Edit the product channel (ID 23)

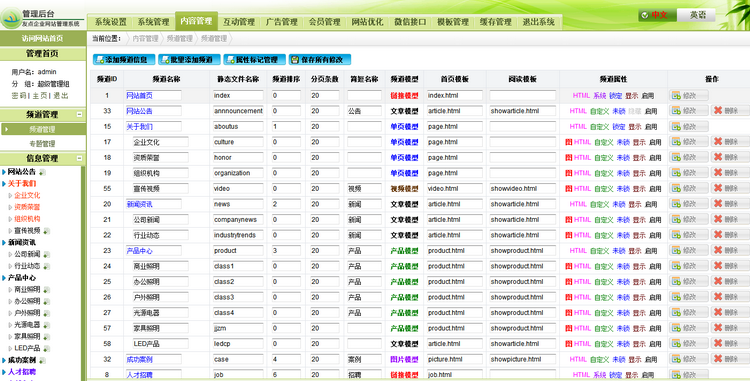[x=689, y=250]
